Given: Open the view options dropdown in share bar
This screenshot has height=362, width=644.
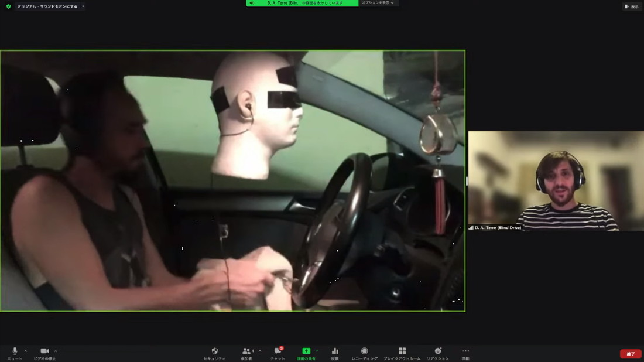Looking at the screenshot, I should [378, 3].
